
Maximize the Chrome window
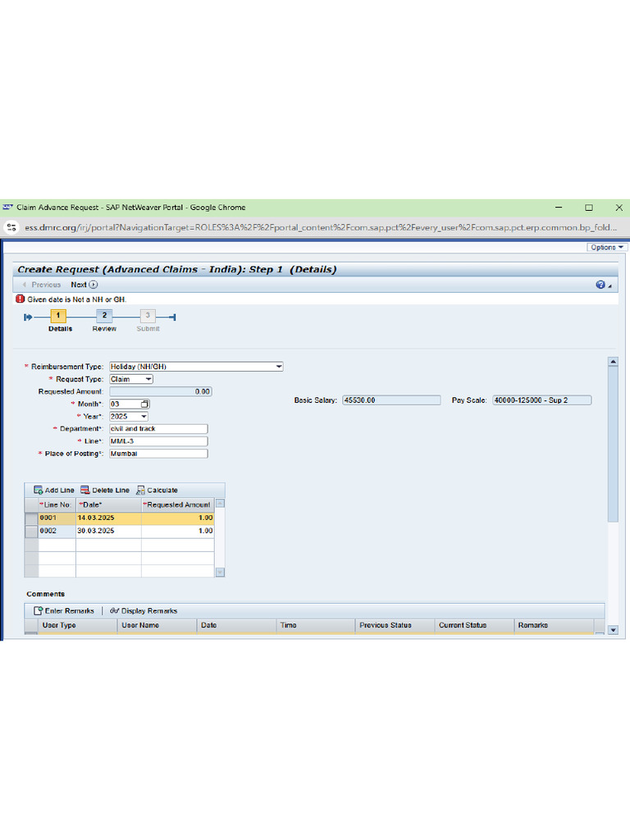[589, 208]
